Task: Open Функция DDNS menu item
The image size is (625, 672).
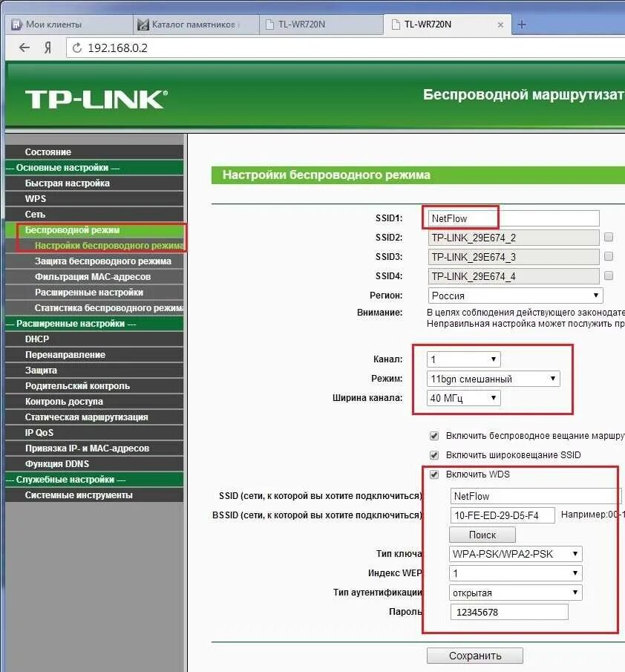Action: click(94, 463)
